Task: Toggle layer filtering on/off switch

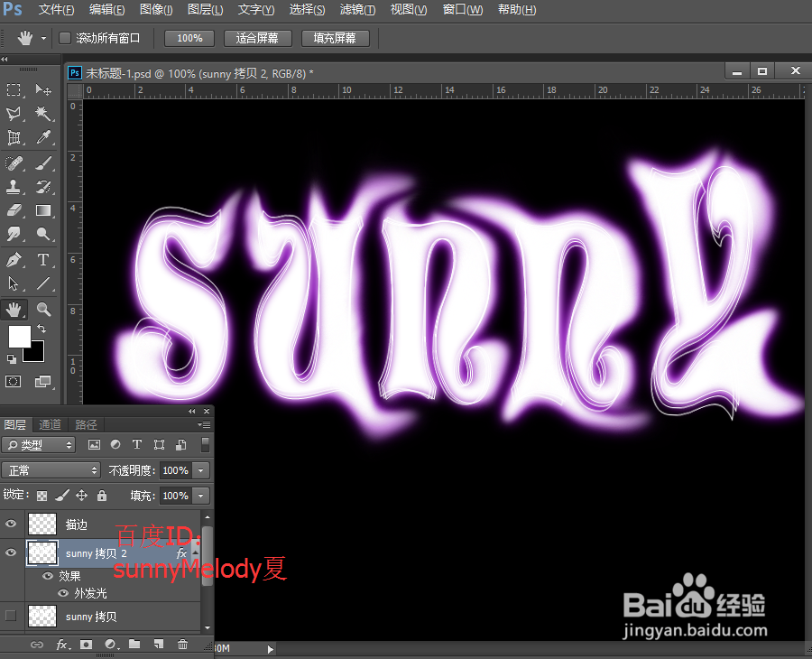Action: tap(206, 444)
